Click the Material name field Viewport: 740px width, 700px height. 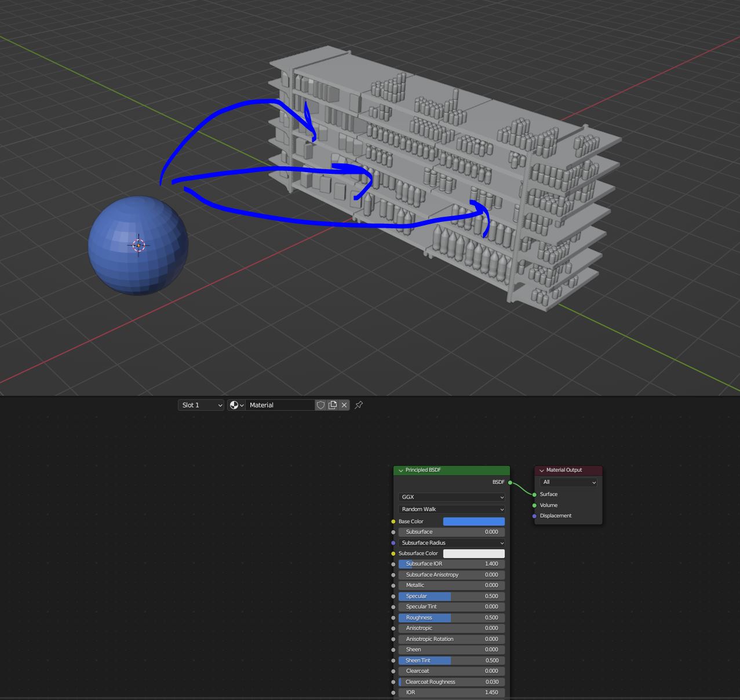(280, 405)
